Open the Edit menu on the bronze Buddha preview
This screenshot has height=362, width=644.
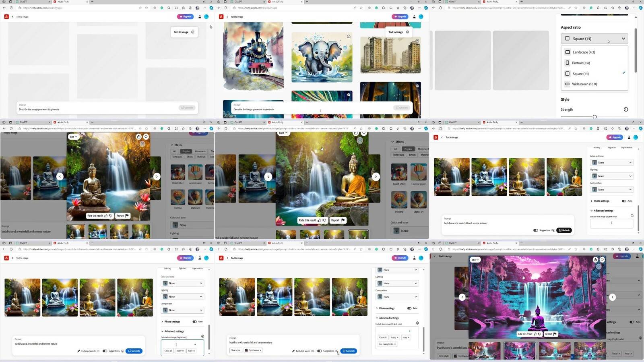coord(73,137)
